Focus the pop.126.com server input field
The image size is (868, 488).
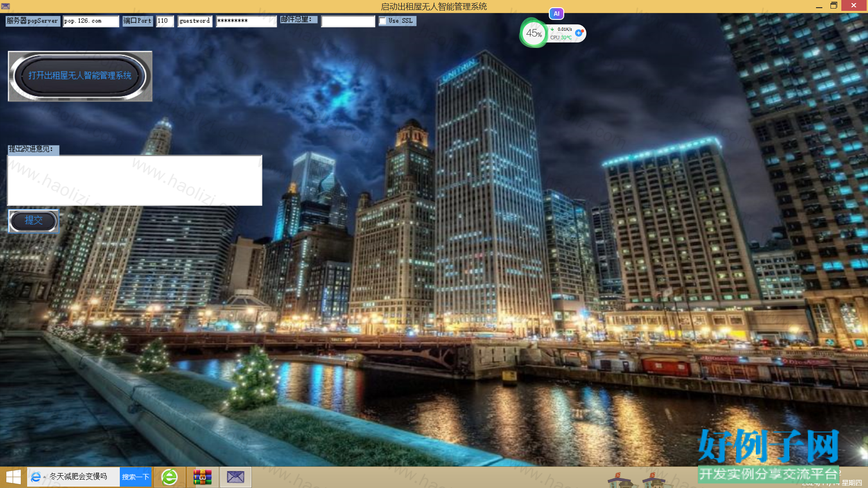point(91,21)
